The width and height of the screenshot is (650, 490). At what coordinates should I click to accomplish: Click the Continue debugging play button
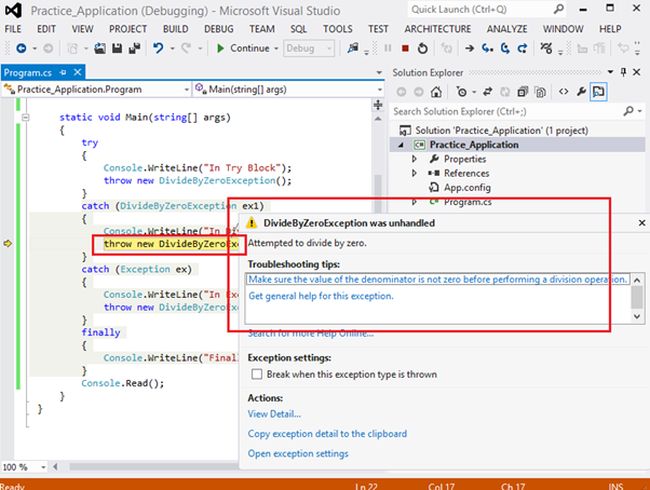pyautogui.click(x=220, y=48)
